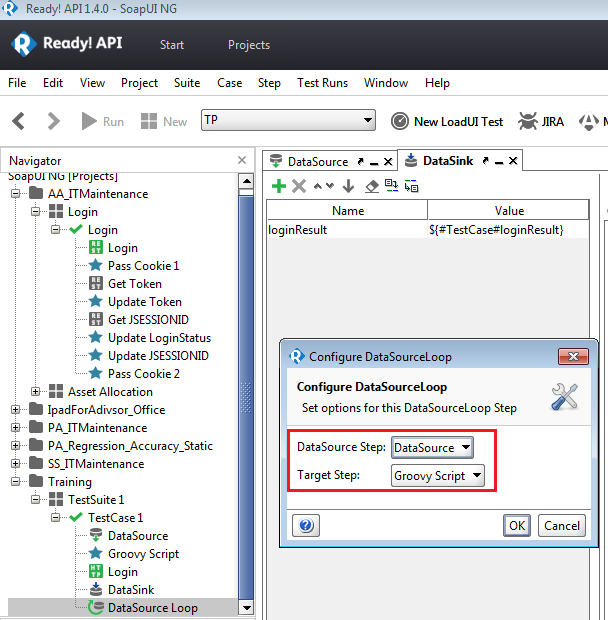Expand the Asset Allocation suite
Screen dimensions: 608x620
pyautogui.click(x=36, y=391)
